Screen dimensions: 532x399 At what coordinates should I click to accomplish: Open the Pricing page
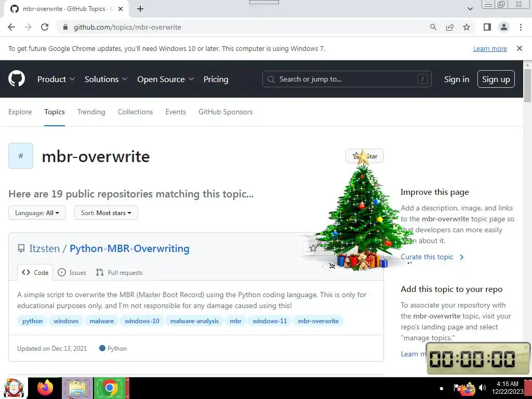pyautogui.click(x=216, y=79)
